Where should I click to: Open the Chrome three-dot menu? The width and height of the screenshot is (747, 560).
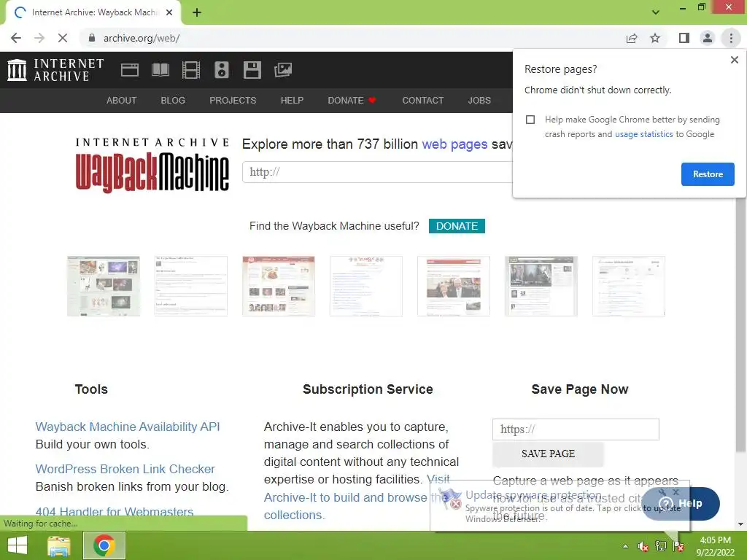click(x=731, y=38)
